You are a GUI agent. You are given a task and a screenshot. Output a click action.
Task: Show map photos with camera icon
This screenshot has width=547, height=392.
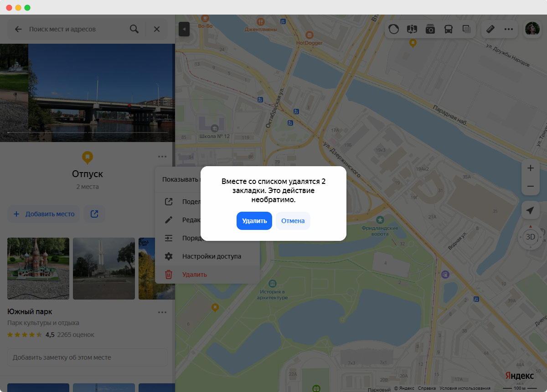tap(430, 29)
